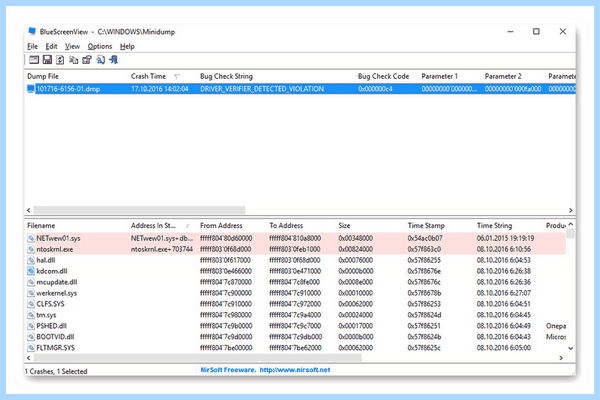Click the Copy Selected Items icon
This screenshot has height=400, width=600.
tap(73, 60)
